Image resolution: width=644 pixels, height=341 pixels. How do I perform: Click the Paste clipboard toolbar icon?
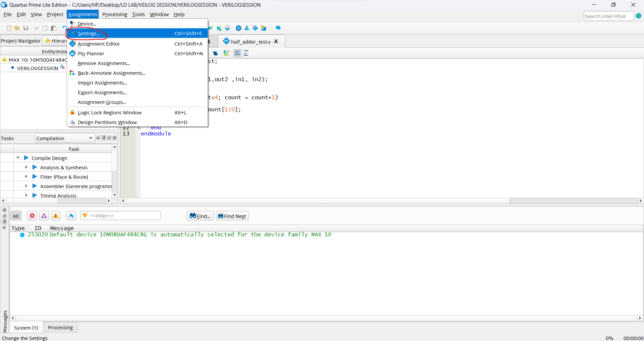[53, 28]
